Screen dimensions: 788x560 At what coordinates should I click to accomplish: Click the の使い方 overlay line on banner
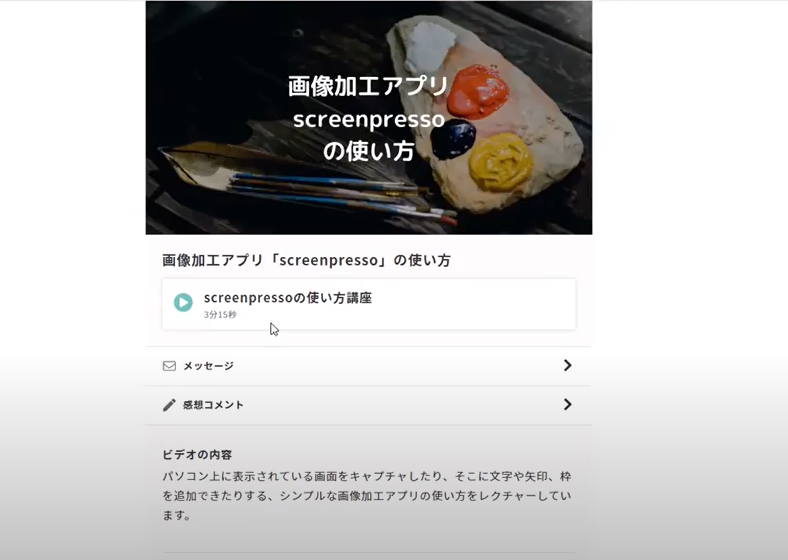coord(369,151)
